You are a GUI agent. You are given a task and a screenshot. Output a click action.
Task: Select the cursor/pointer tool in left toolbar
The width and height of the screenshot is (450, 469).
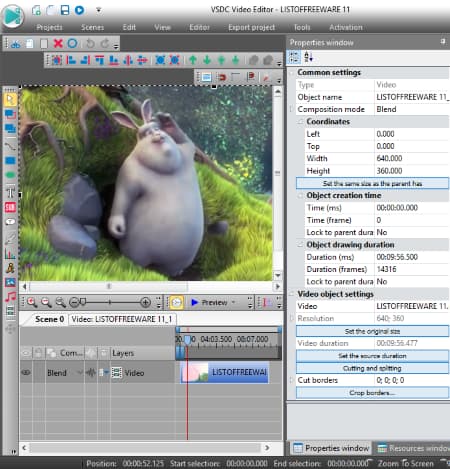coord(10,99)
